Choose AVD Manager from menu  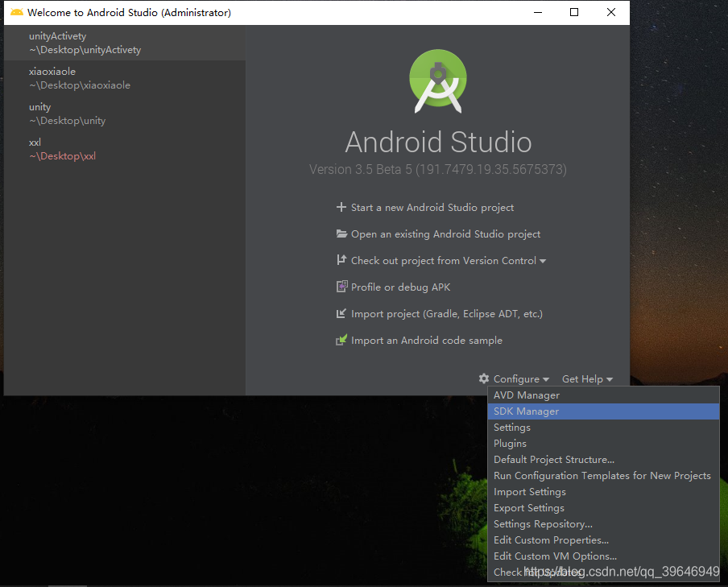pos(603,395)
